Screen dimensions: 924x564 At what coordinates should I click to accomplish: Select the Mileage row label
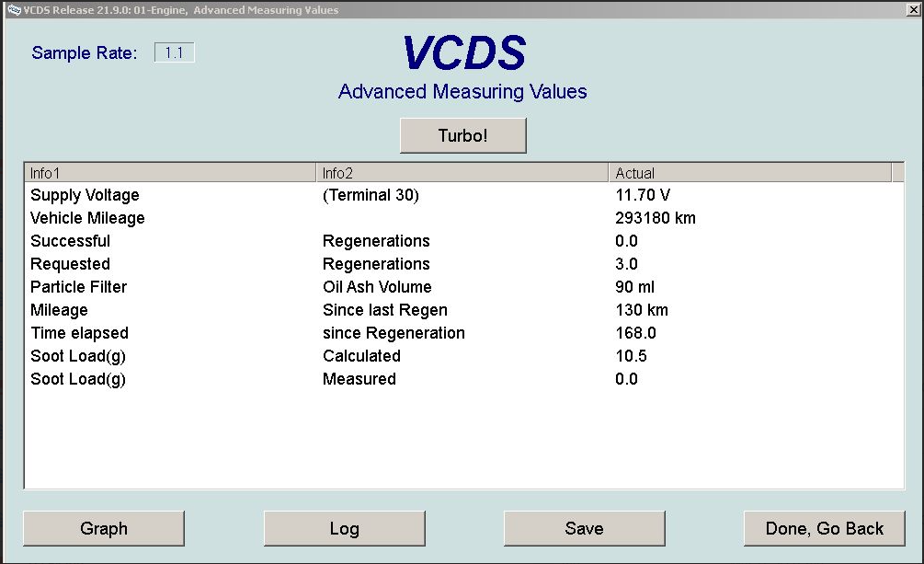point(59,310)
